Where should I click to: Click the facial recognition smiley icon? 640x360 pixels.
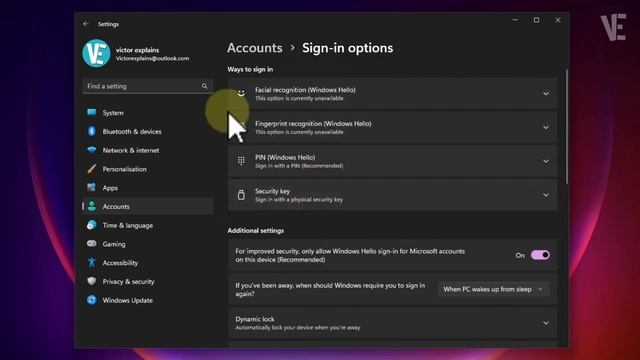(241, 93)
